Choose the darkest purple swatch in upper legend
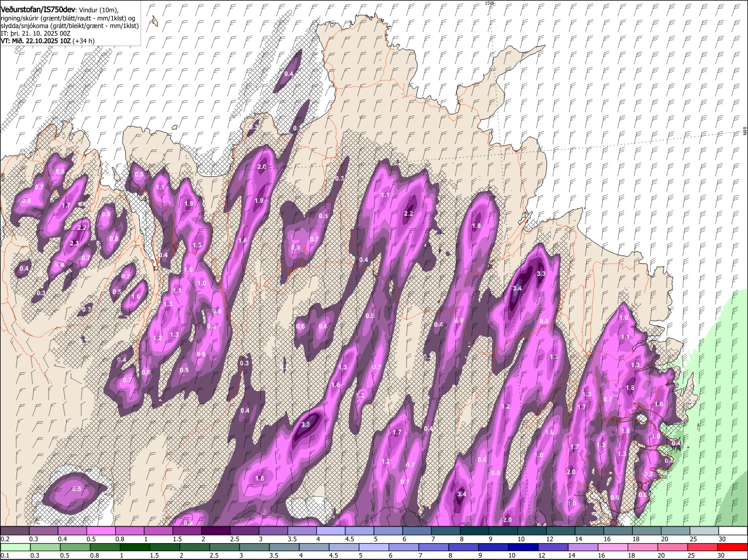 pos(215,531)
